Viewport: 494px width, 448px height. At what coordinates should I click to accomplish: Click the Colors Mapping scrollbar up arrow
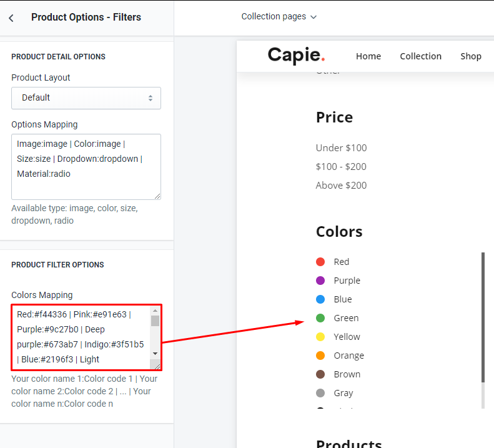pos(155,311)
